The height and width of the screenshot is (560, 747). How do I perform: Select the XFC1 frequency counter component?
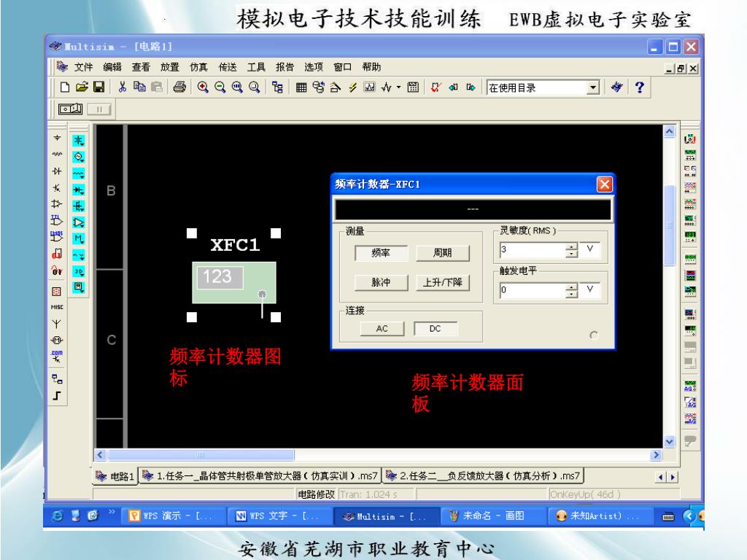click(x=234, y=282)
